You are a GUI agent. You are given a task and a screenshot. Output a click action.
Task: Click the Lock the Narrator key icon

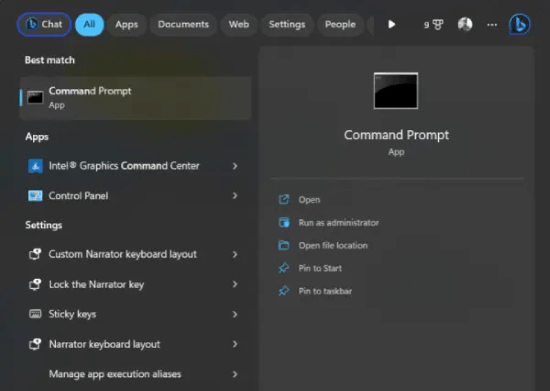coord(35,284)
